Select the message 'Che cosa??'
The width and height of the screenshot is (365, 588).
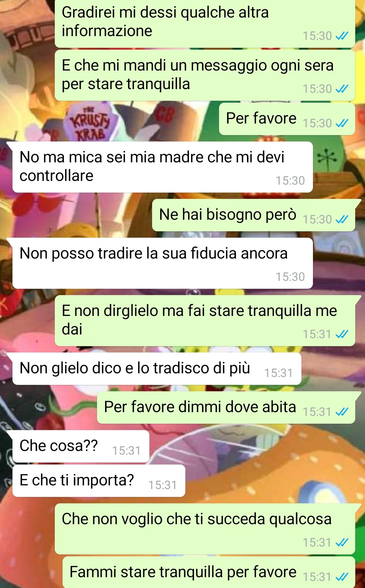pyautogui.click(x=81, y=446)
